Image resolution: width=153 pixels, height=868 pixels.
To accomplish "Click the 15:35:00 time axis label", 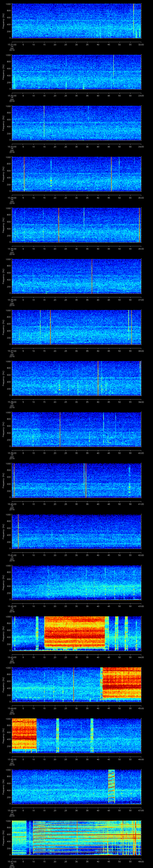I will pos(12,249).
